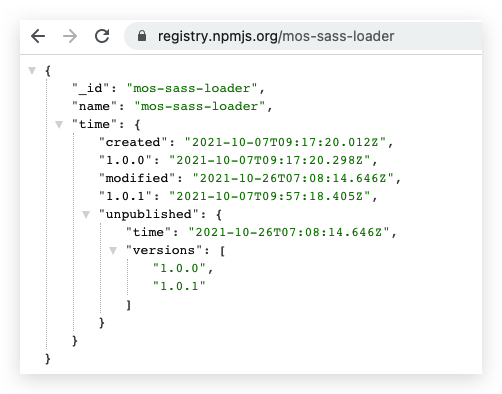
Task: Click the modified timestamp value
Action: (293, 178)
